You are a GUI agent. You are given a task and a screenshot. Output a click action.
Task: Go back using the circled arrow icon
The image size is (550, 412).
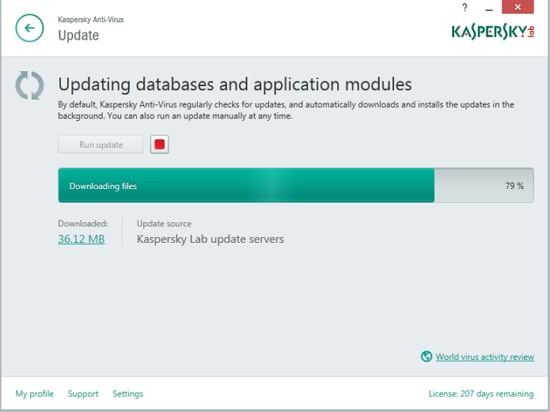click(29, 28)
